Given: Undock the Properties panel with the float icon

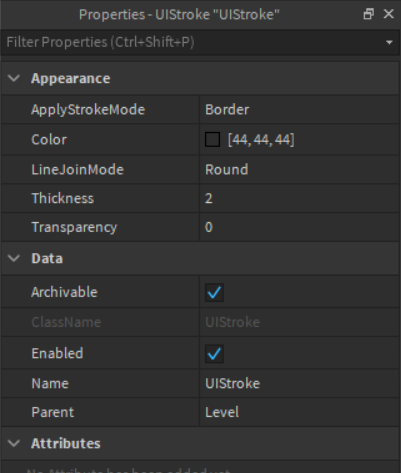Looking at the screenshot, I should [368, 14].
